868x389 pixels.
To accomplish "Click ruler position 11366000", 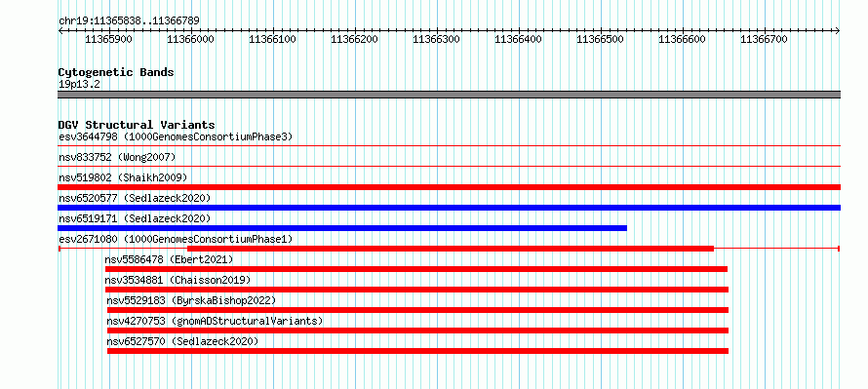I will 191,39.
